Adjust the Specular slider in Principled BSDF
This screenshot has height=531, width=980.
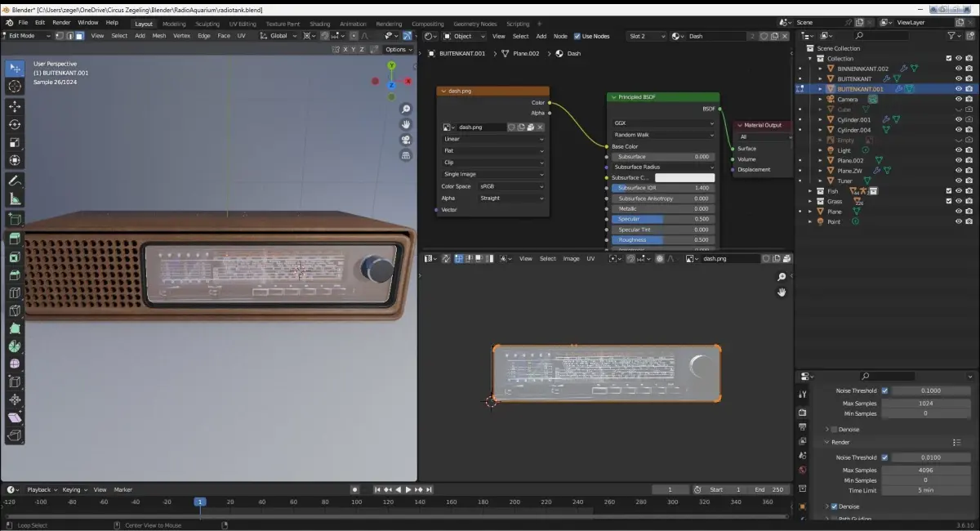(x=663, y=219)
